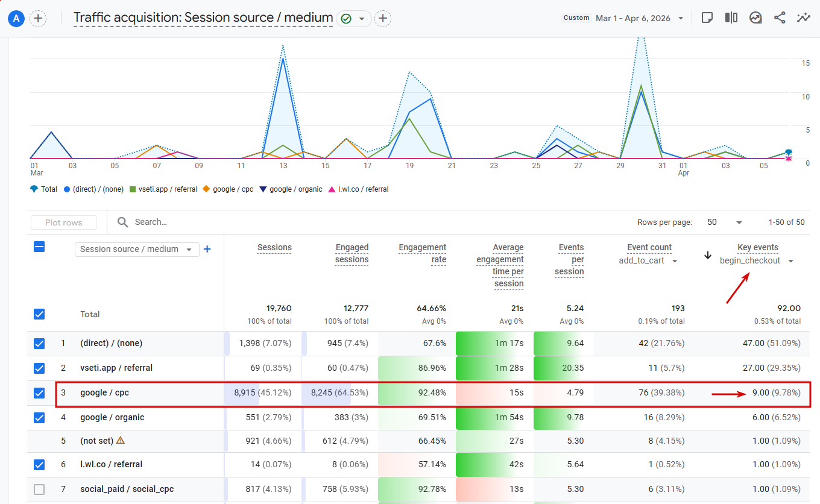Open the Session source / medium dimension dropdown

point(136,250)
